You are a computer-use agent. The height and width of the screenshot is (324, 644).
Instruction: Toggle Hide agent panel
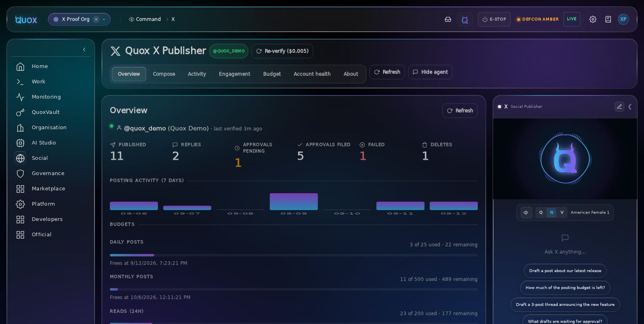[430, 72]
